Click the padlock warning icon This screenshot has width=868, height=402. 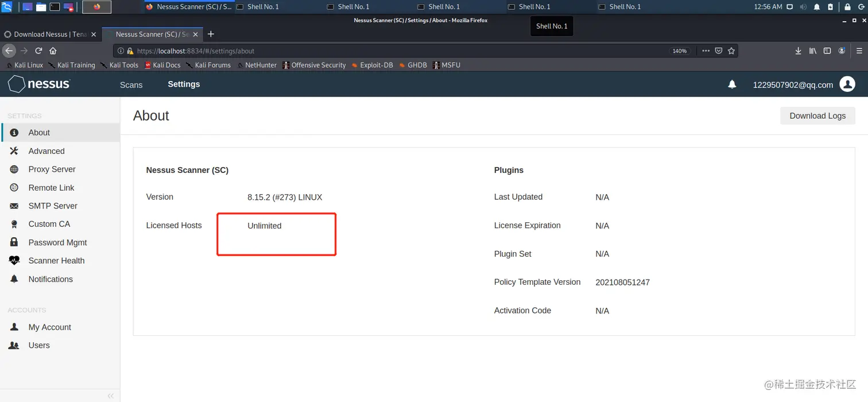click(x=130, y=51)
